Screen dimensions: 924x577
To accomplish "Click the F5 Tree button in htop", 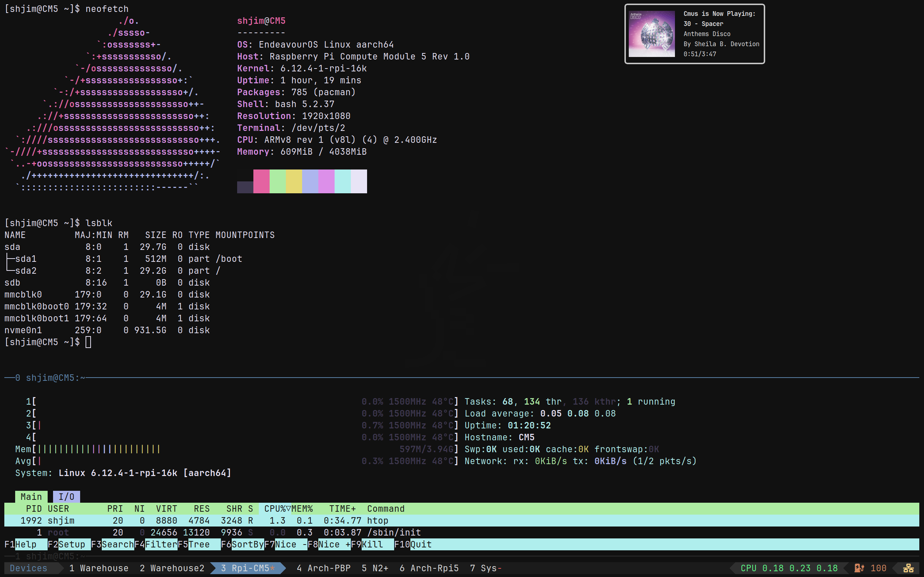I will click(x=199, y=544).
